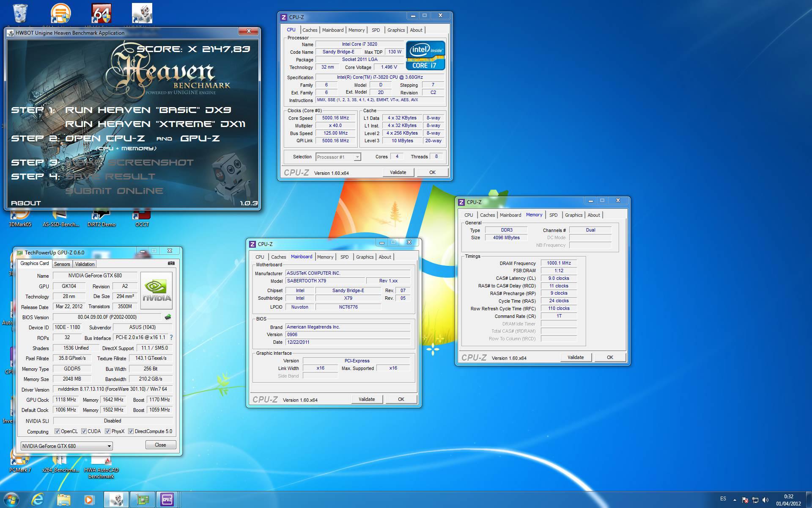The width and height of the screenshot is (812, 508).
Task: Click the taskbar clock showing 0:32
Action: tap(788, 500)
